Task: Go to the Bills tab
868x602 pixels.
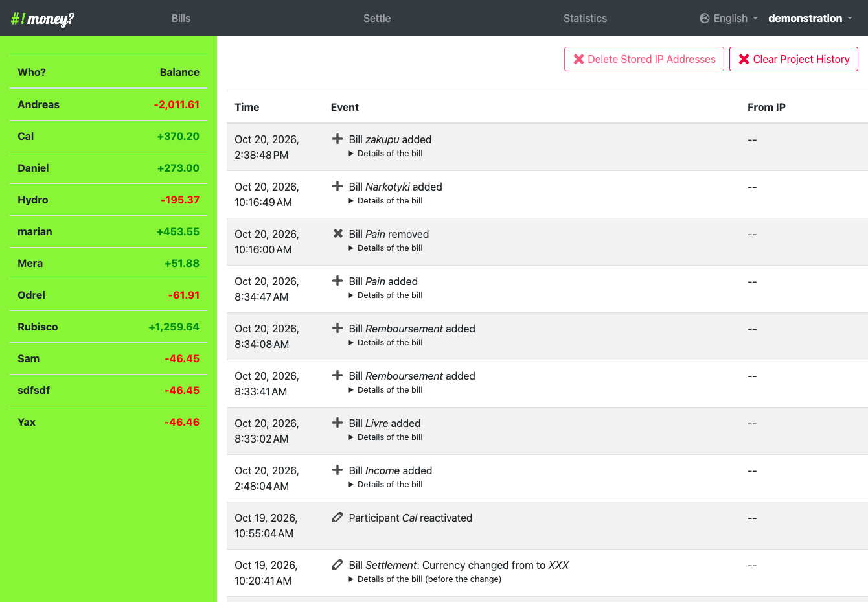Action: coord(181,18)
